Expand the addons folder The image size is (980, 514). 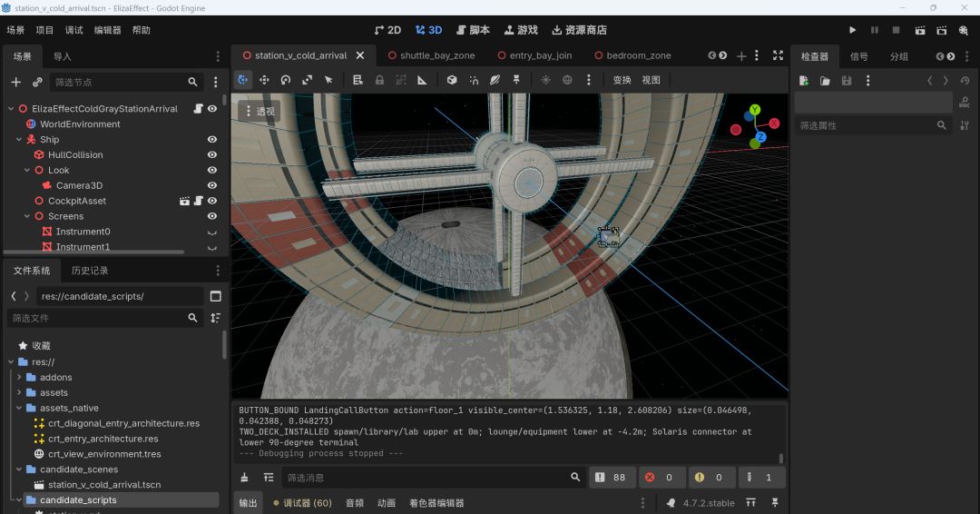coord(19,377)
